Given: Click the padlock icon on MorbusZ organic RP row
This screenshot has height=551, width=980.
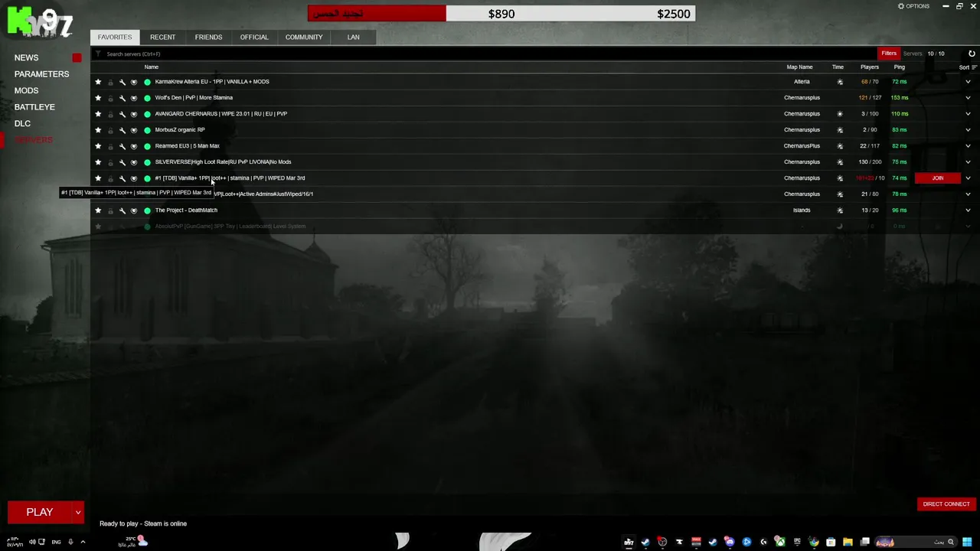Looking at the screenshot, I should coord(110,130).
